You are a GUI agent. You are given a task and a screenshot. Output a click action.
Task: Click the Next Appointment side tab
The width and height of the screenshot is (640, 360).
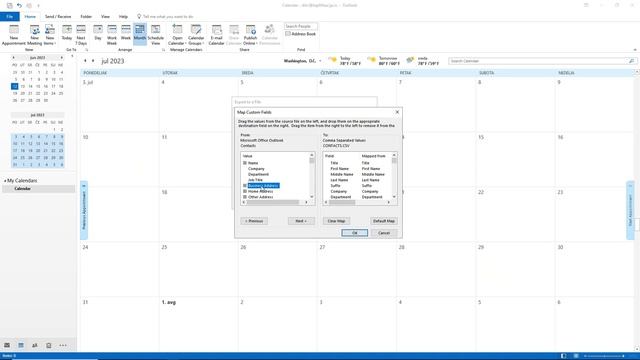coord(630,210)
